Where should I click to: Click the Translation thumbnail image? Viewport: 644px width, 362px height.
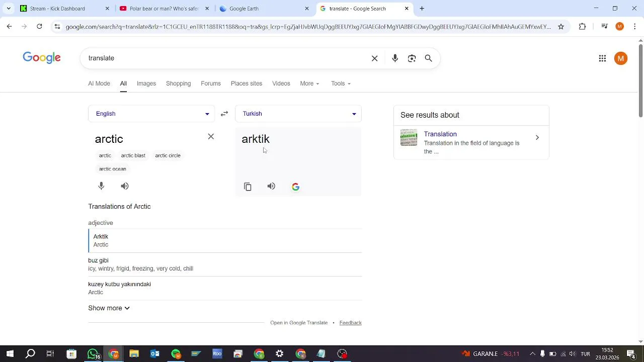(x=409, y=138)
